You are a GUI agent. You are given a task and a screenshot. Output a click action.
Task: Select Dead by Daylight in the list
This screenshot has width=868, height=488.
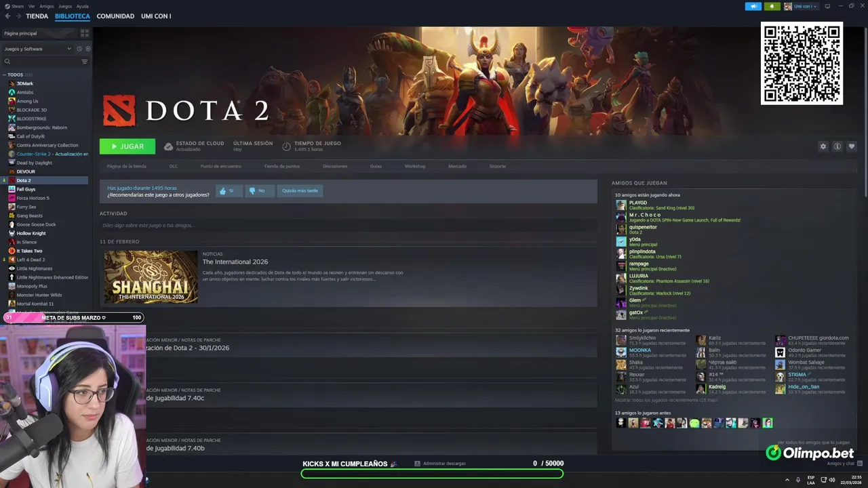pos(34,163)
